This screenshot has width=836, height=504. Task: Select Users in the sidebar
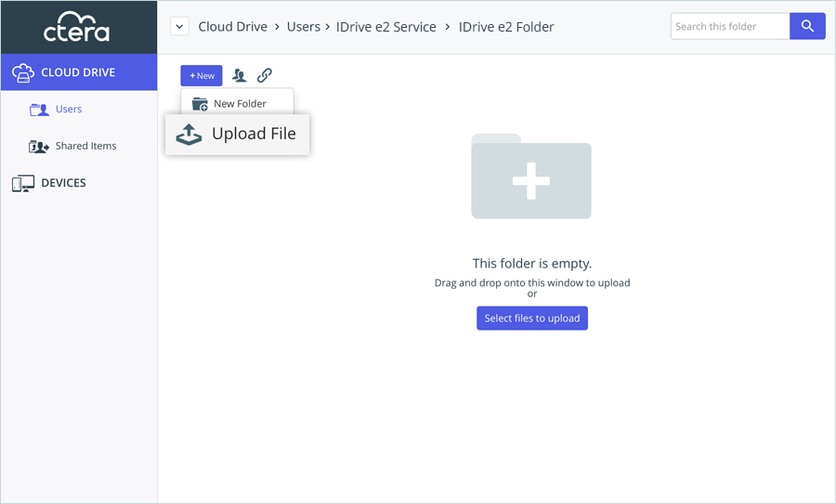coord(68,110)
